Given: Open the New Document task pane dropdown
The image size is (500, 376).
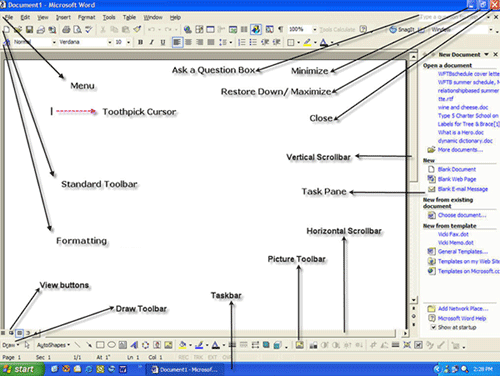Looking at the screenshot, I should point(487,54).
